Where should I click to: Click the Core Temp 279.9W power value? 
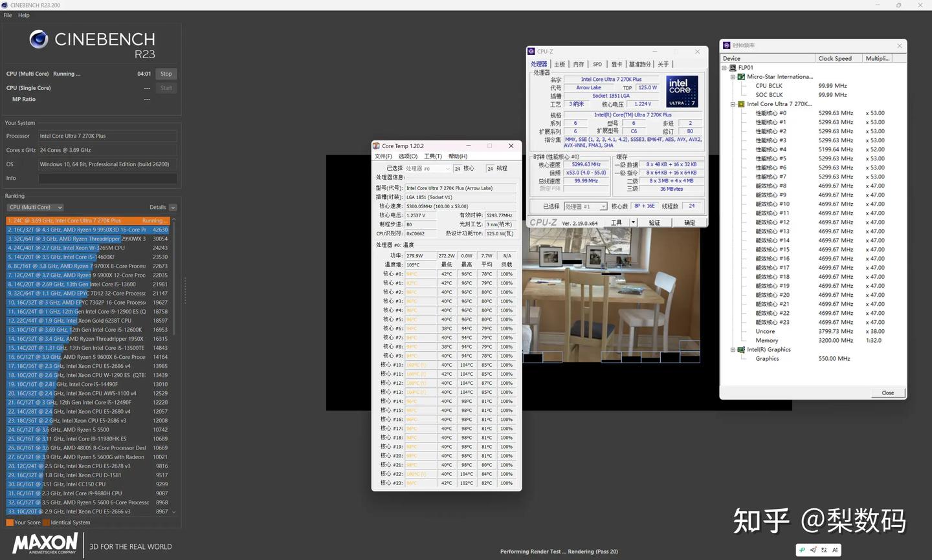[420, 255]
